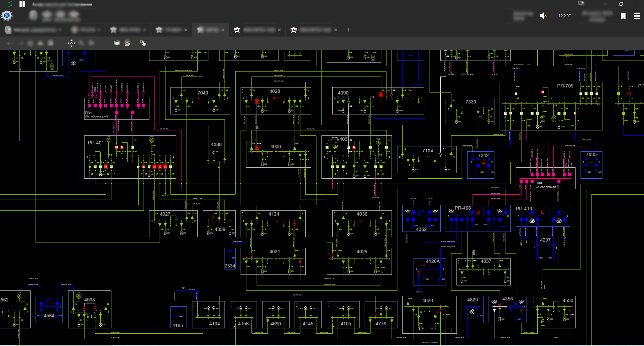The image size is (644, 346).
Task: Select substation label 4038
Action: click(x=275, y=146)
